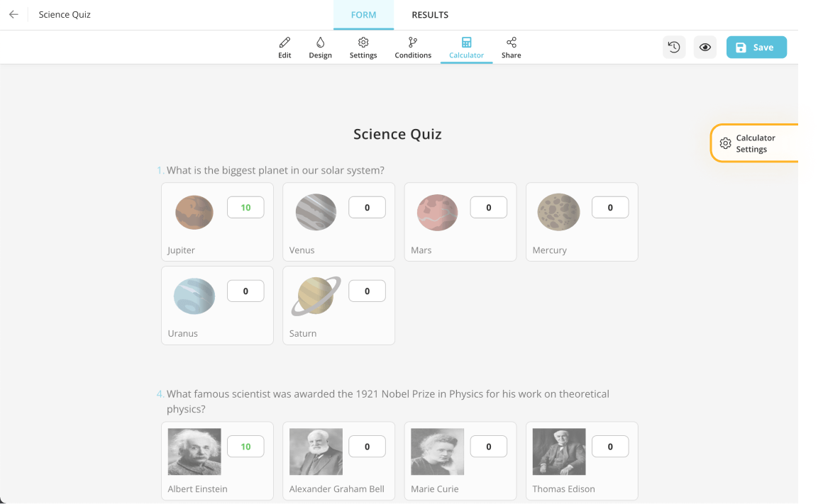
Task: Edit Jupiter's score value field
Action: (x=245, y=208)
